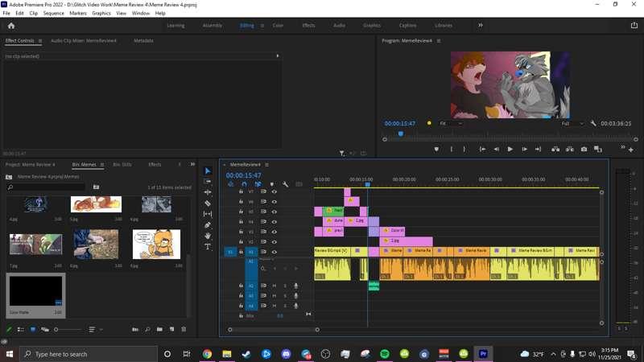Screen dimensions: 644x362
Task: Toggle Snap in Timeline magnet icon
Action: pyautogui.click(x=245, y=184)
